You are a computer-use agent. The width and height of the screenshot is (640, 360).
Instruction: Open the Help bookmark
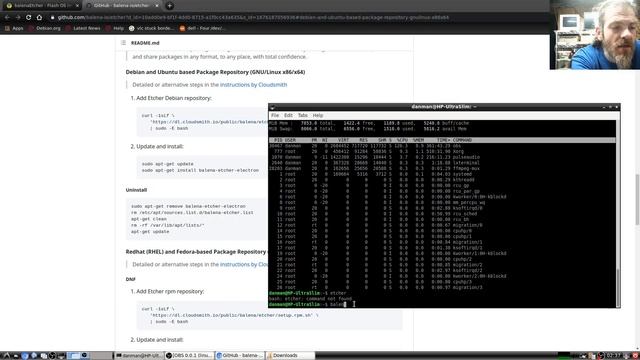coord(115,28)
